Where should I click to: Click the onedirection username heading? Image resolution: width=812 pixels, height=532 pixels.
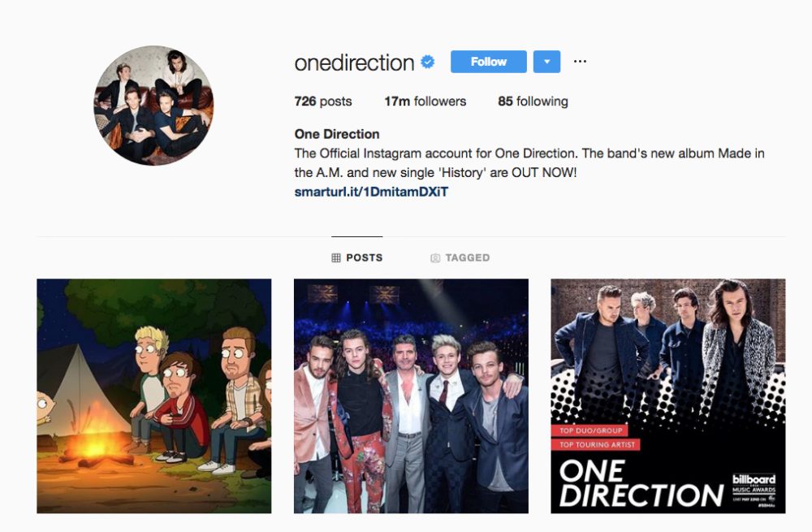[x=354, y=63]
